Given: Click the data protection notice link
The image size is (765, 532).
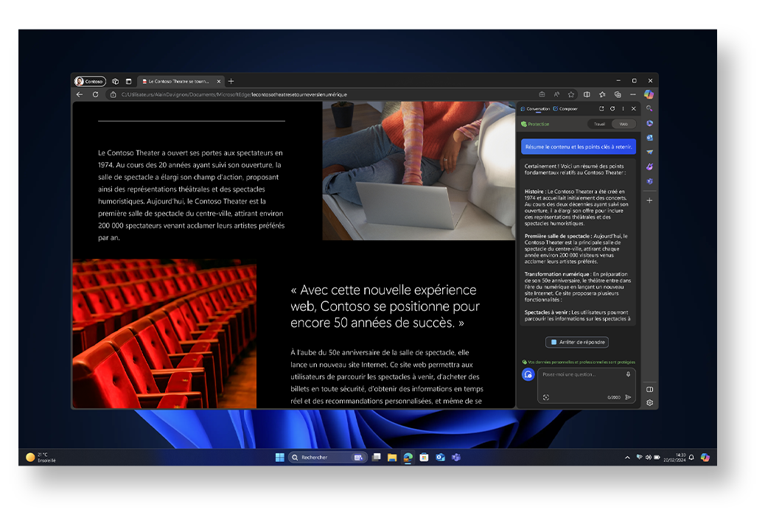Looking at the screenshot, I should [579, 363].
